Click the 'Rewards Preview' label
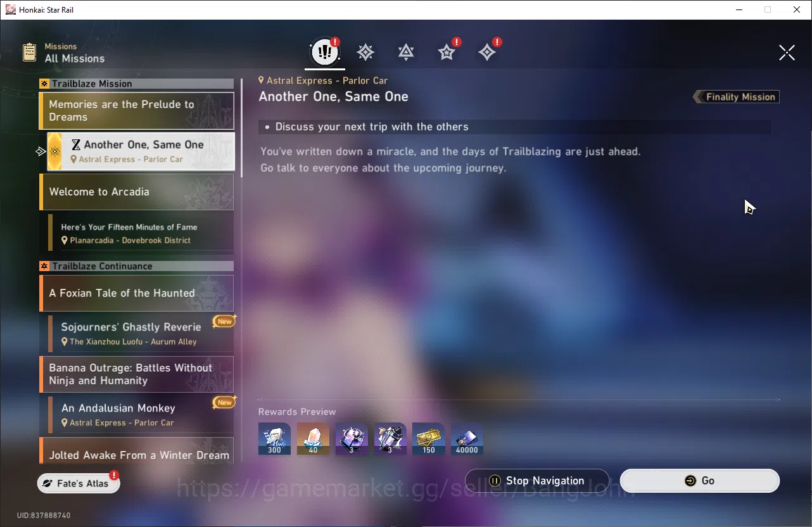812x527 pixels. point(297,412)
